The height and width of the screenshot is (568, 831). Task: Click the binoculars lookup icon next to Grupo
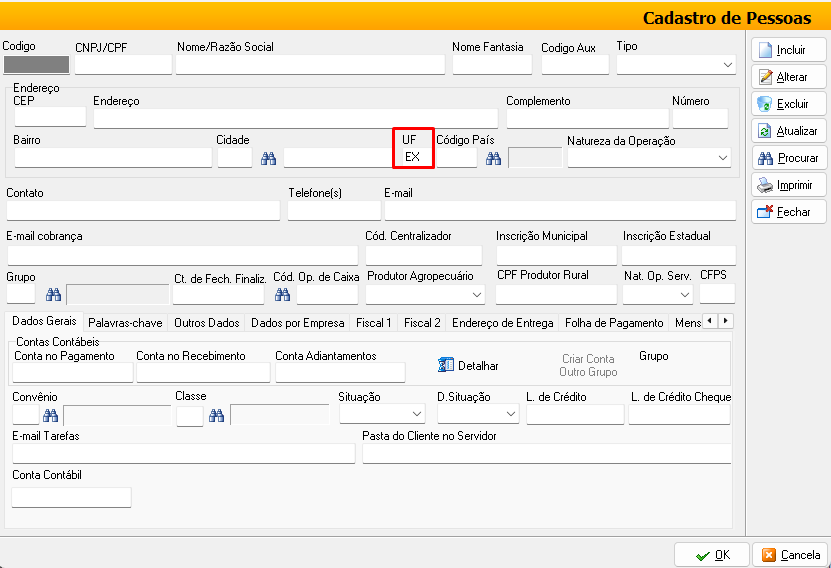pyautogui.click(x=52, y=294)
